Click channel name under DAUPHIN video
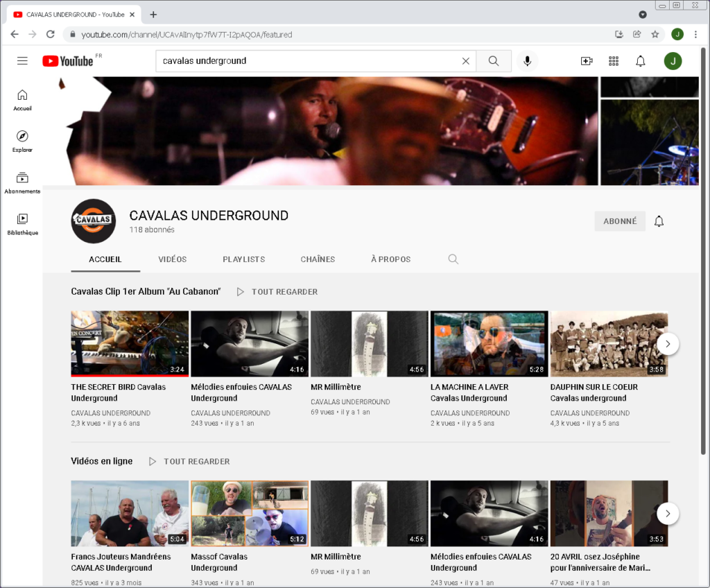710x588 pixels. [x=589, y=413]
